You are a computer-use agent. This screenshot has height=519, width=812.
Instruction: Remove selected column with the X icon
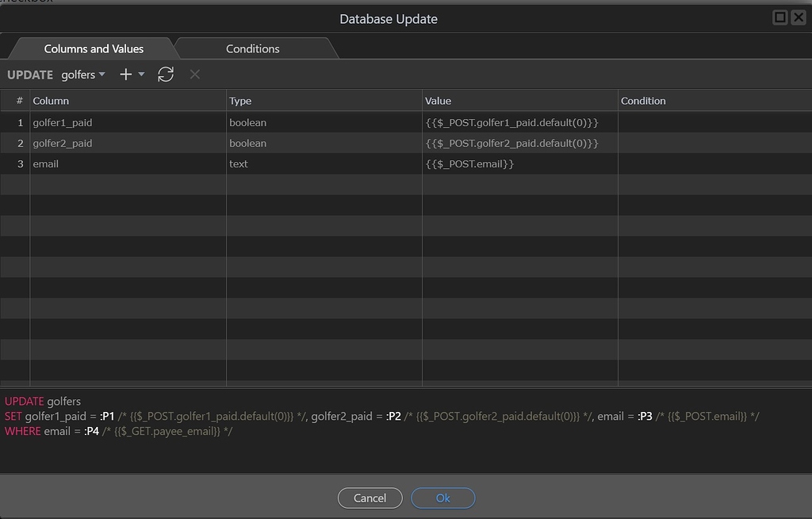click(195, 75)
